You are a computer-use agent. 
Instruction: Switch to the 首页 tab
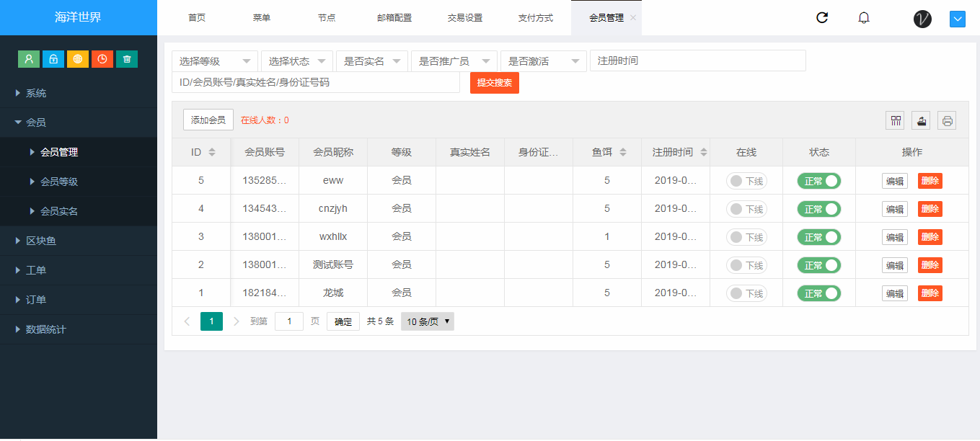tap(197, 18)
